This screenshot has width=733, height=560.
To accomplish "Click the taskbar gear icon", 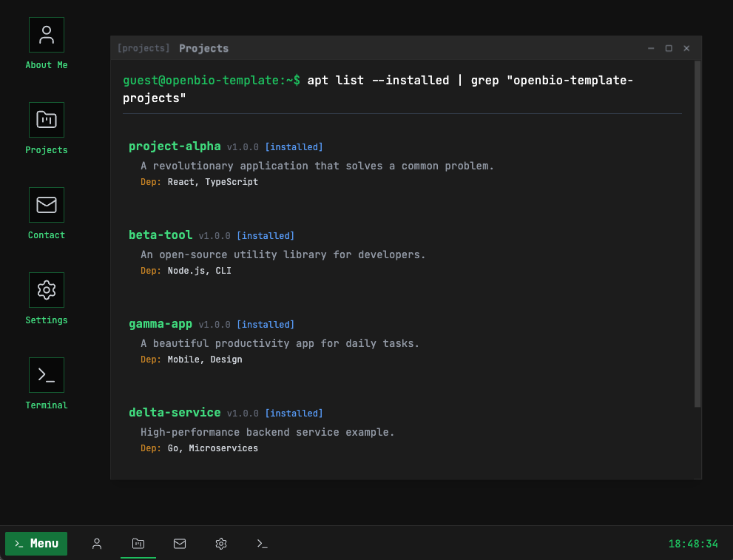I will click(x=221, y=544).
